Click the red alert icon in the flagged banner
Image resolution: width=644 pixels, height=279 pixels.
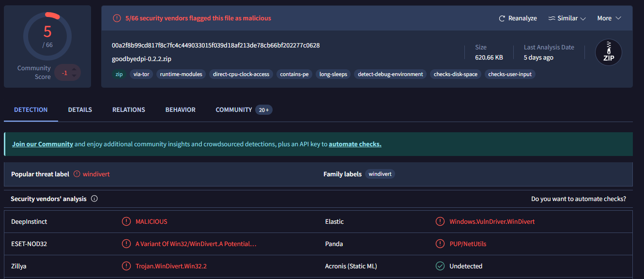[x=117, y=18]
